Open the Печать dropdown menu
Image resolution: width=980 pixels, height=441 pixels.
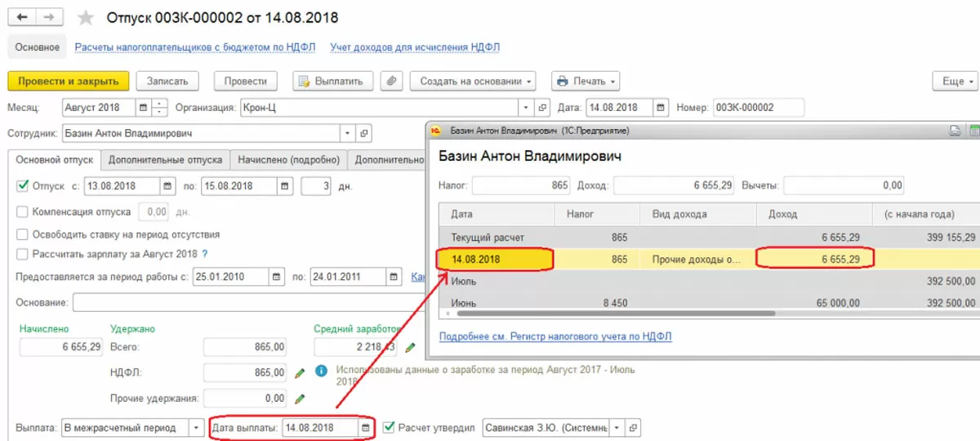586,81
